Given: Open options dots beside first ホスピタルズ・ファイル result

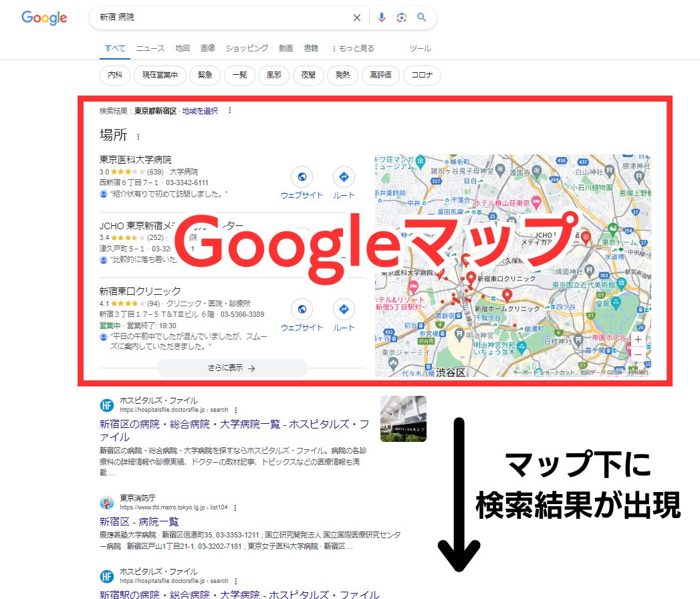Looking at the screenshot, I should coord(236,410).
